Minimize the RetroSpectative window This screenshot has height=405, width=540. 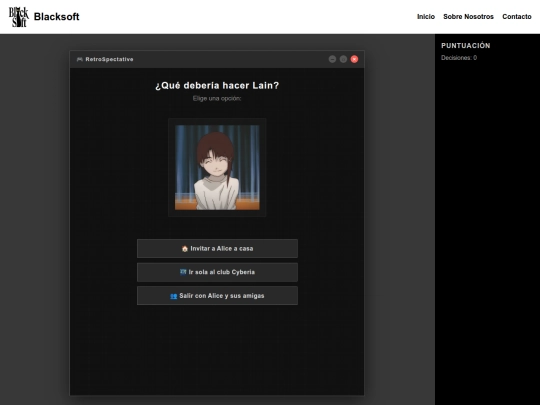pos(332,59)
